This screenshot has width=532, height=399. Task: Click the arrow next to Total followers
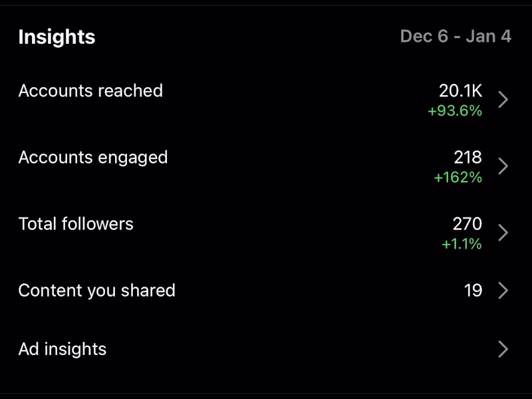click(x=503, y=233)
